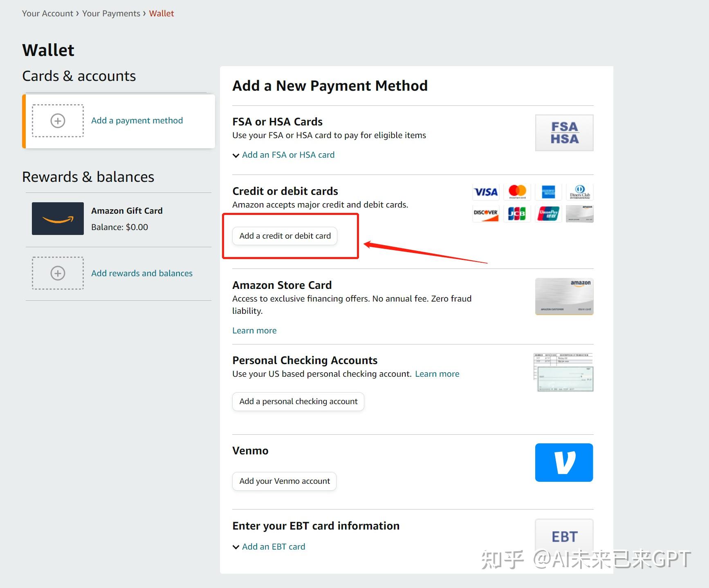
Task: Click the large Amazon Store Card image
Action: point(564,296)
